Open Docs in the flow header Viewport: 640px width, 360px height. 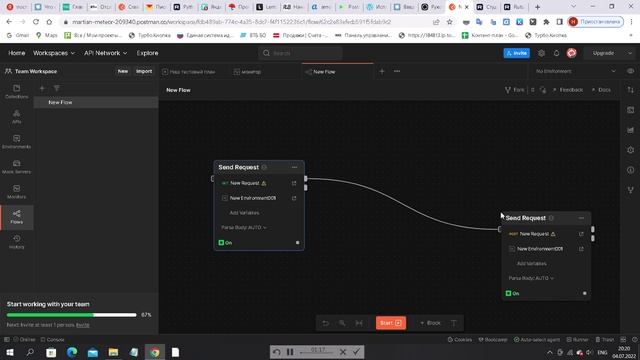tap(601, 90)
